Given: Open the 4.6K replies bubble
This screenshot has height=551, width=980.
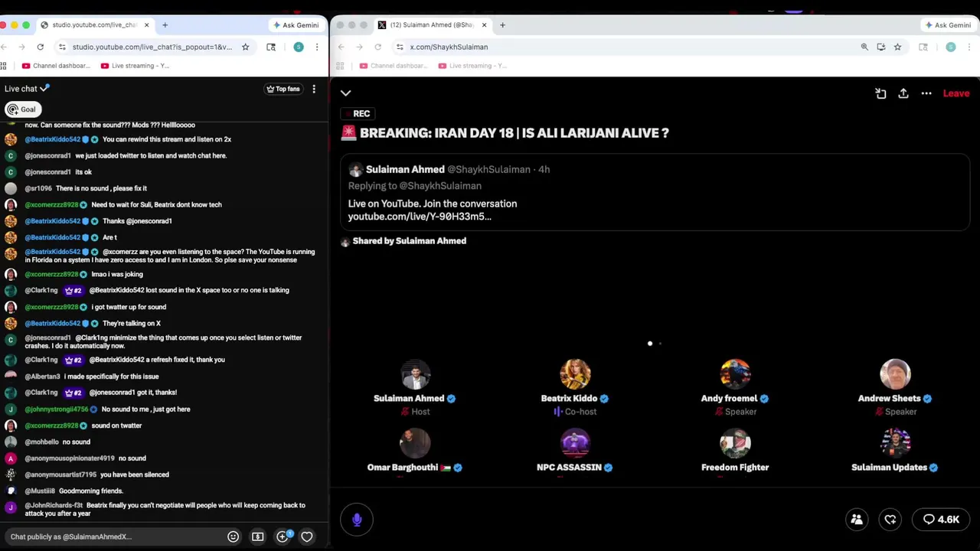Looking at the screenshot, I should (941, 520).
